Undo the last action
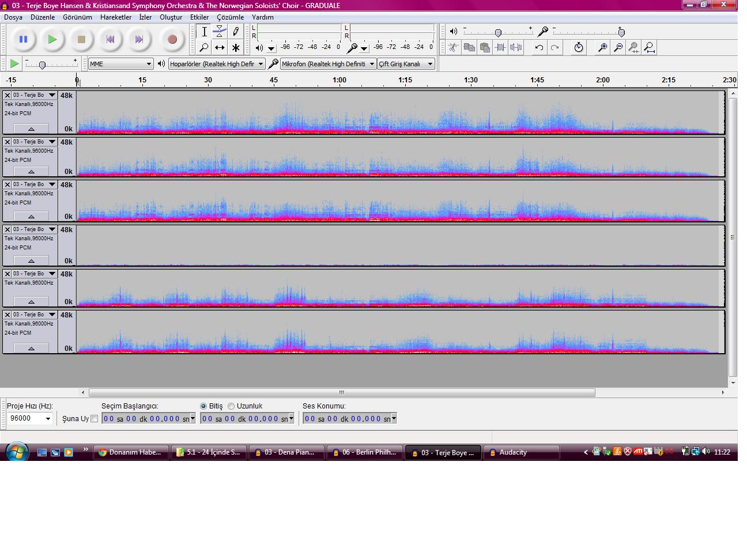 [539, 47]
